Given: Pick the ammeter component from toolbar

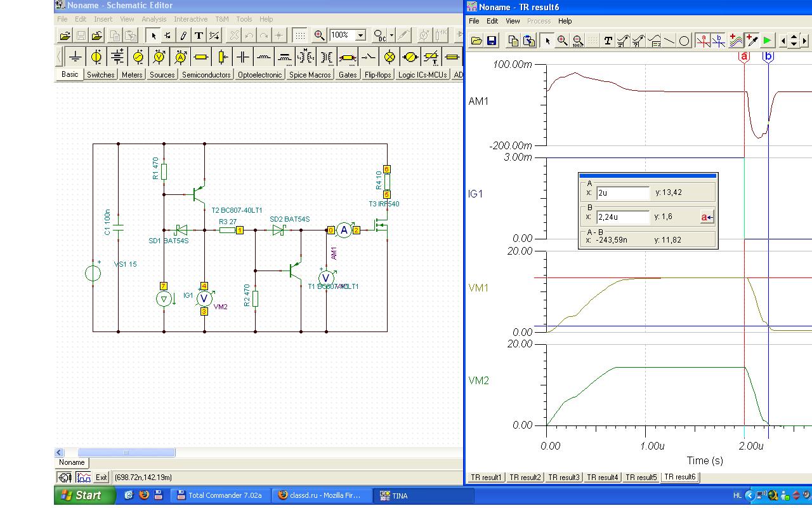Looking at the screenshot, I should pyautogui.click(x=180, y=57).
